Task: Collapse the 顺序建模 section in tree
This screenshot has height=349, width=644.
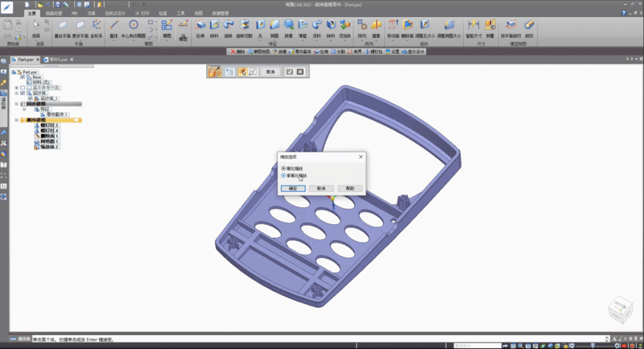Action: (17, 120)
